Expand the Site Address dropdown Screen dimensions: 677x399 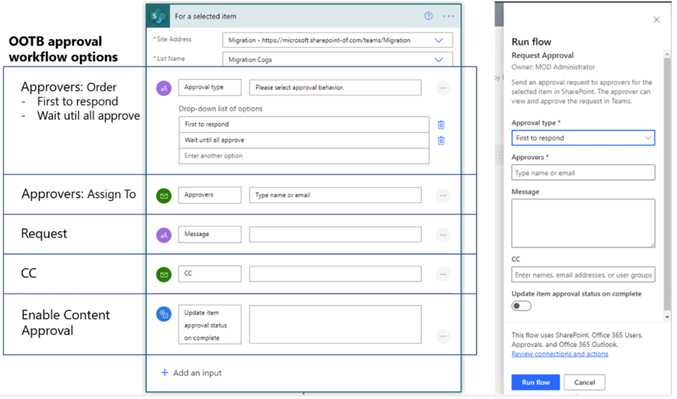[439, 40]
